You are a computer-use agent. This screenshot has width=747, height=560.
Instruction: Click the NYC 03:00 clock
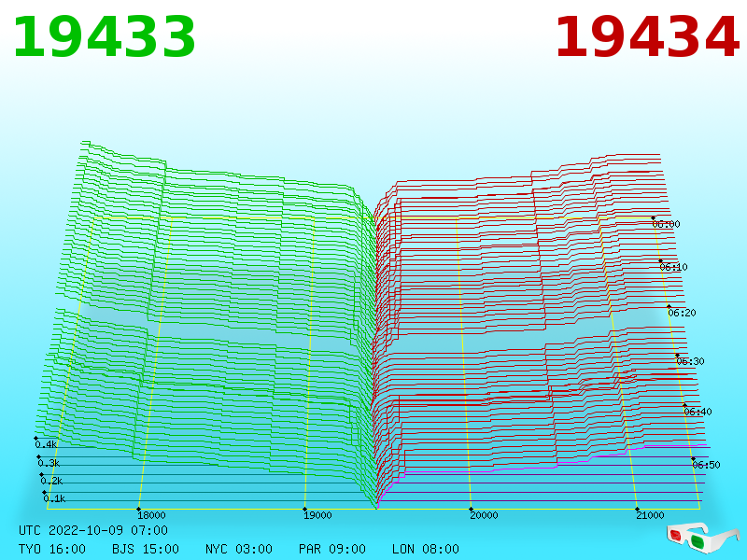pos(239,549)
